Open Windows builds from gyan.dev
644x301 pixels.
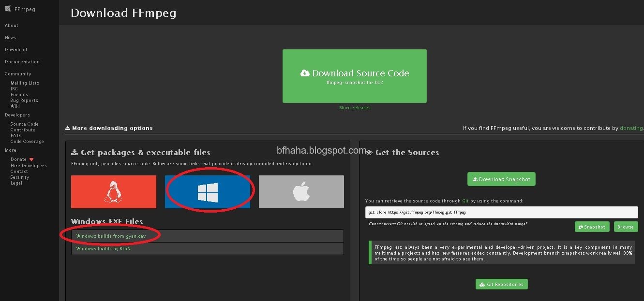[111, 236]
